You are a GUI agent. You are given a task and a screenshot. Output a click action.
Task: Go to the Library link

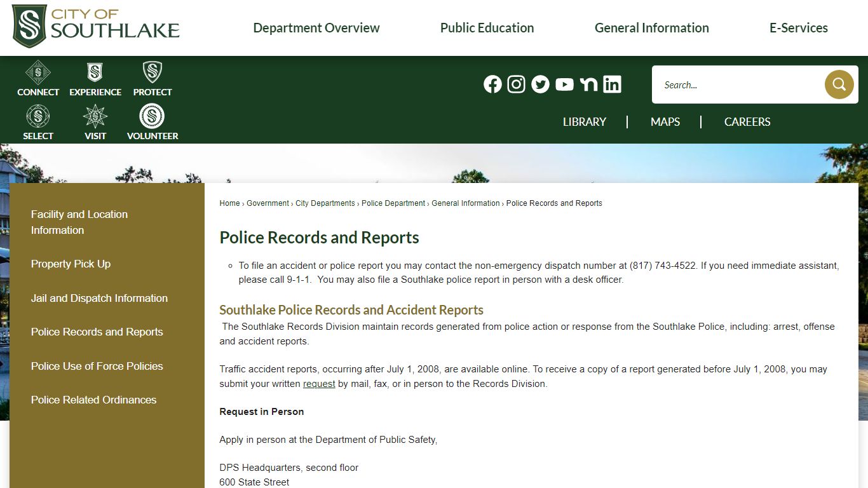pos(585,122)
